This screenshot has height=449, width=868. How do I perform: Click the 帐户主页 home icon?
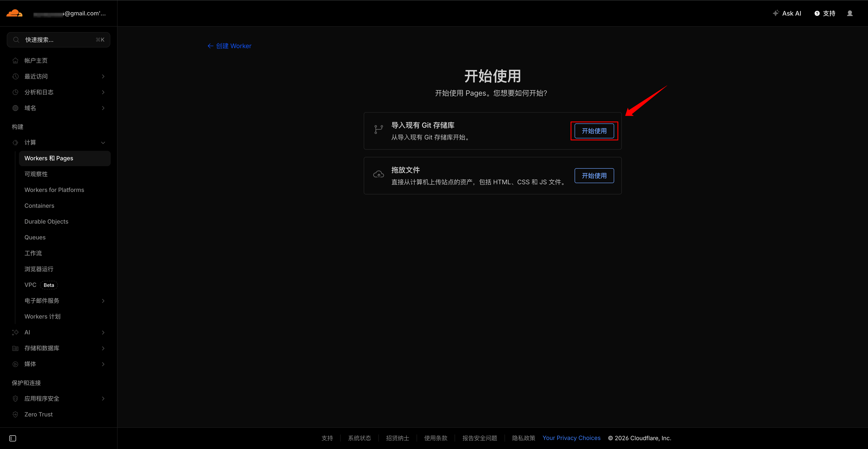[16, 61]
